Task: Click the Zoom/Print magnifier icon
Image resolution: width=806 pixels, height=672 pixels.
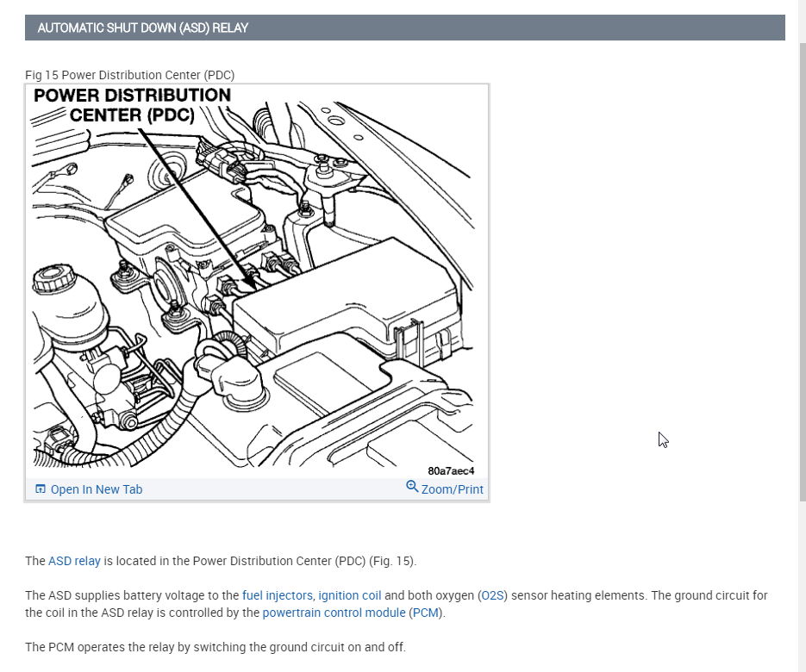Action: [412, 486]
